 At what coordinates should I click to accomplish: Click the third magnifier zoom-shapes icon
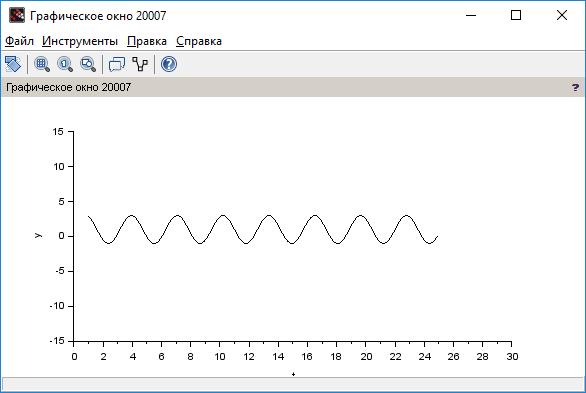(88, 64)
